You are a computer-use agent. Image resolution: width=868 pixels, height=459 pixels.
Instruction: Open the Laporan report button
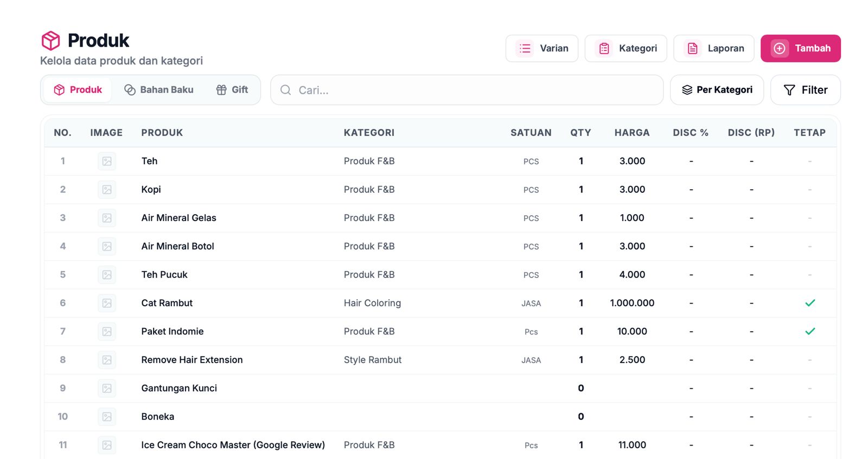point(714,48)
